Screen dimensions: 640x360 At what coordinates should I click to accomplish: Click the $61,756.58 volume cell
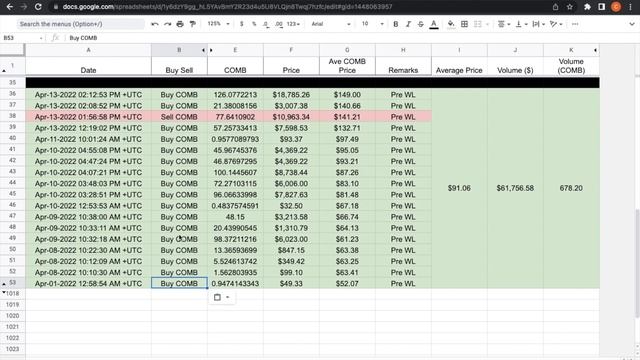pyautogui.click(x=515, y=188)
